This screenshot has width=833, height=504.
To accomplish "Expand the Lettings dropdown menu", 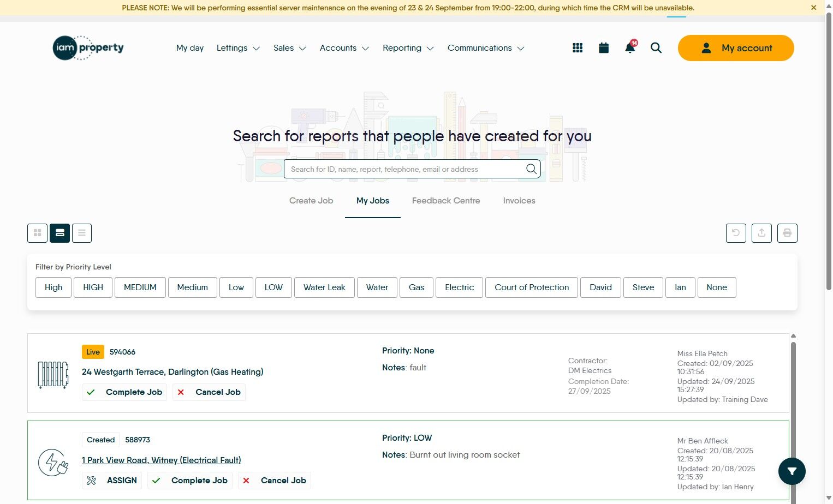I will click(x=238, y=48).
